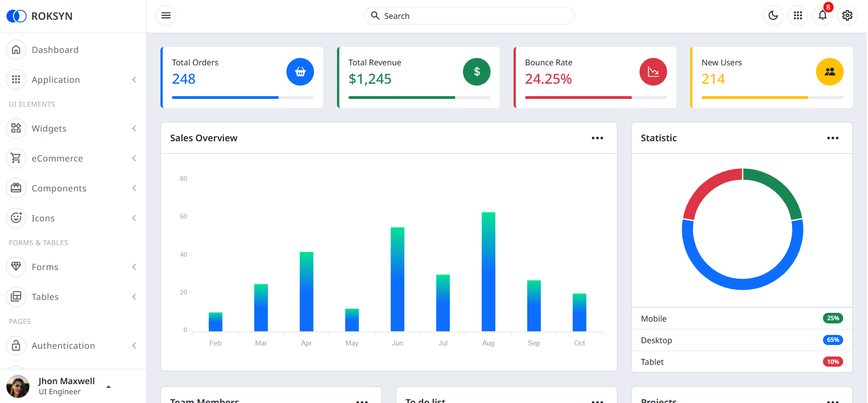Click the Bounce Rate red progress bar
Image resolution: width=868 pixels, height=403 pixels.
[x=578, y=98]
